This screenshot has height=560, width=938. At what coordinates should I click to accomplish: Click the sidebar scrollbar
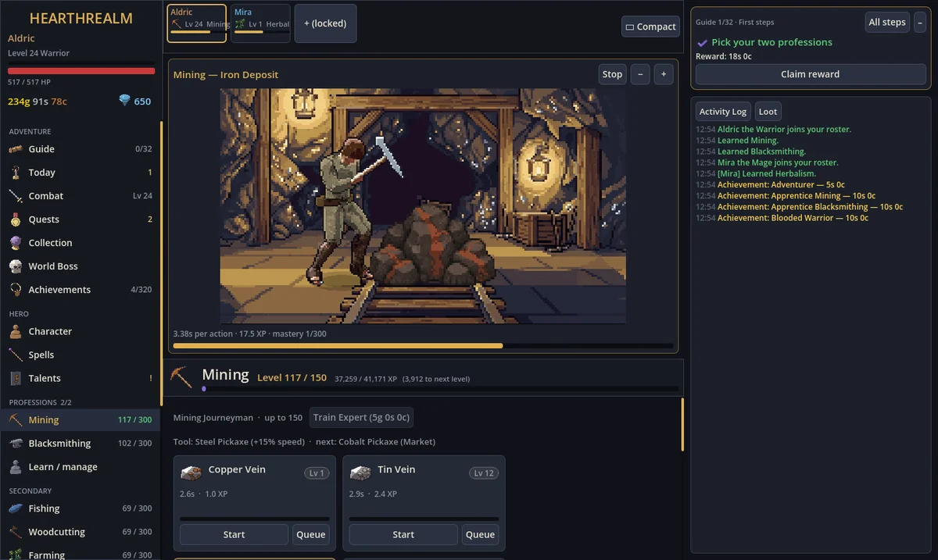pos(162,263)
